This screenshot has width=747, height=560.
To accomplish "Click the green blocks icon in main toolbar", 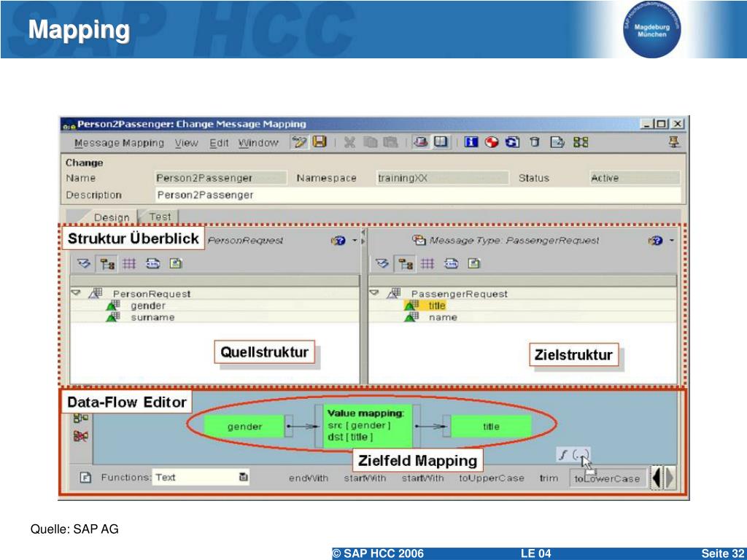I will (x=581, y=142).
